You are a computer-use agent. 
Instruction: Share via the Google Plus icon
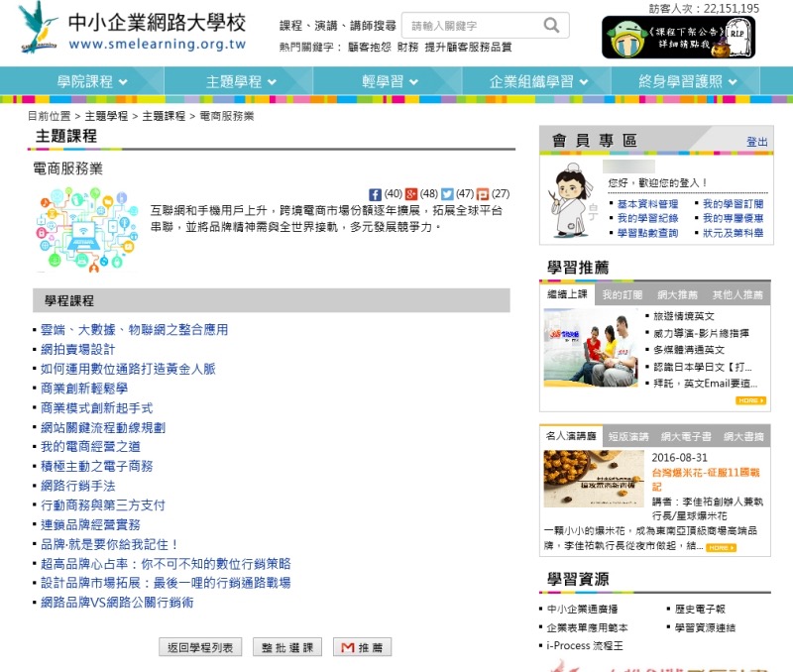pyautogui.click(x=411, y=194)
